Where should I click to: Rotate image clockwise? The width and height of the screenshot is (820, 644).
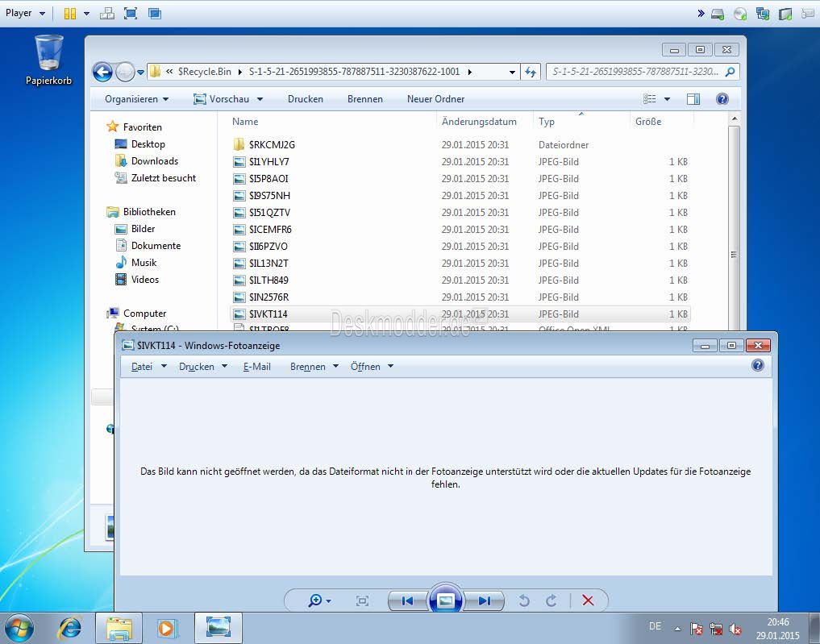point(552,600)
